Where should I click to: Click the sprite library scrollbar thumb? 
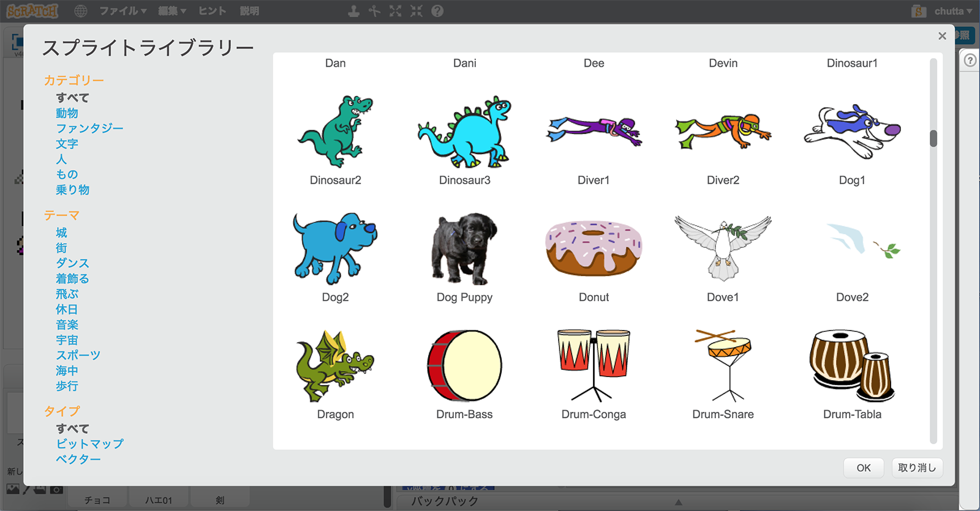point(933,138)
